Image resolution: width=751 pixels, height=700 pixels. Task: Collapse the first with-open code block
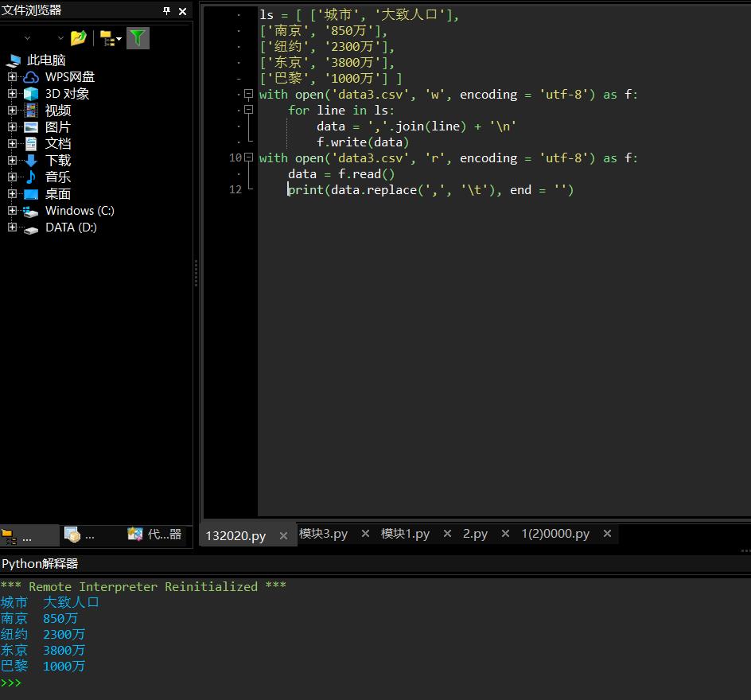coord(248,94)
